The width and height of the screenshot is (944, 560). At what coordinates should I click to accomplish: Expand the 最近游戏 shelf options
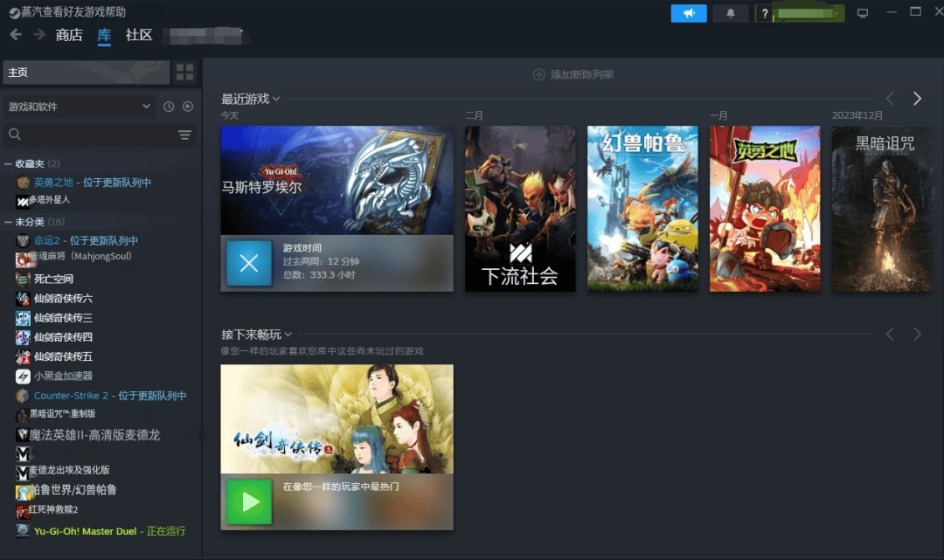point(276,99)
